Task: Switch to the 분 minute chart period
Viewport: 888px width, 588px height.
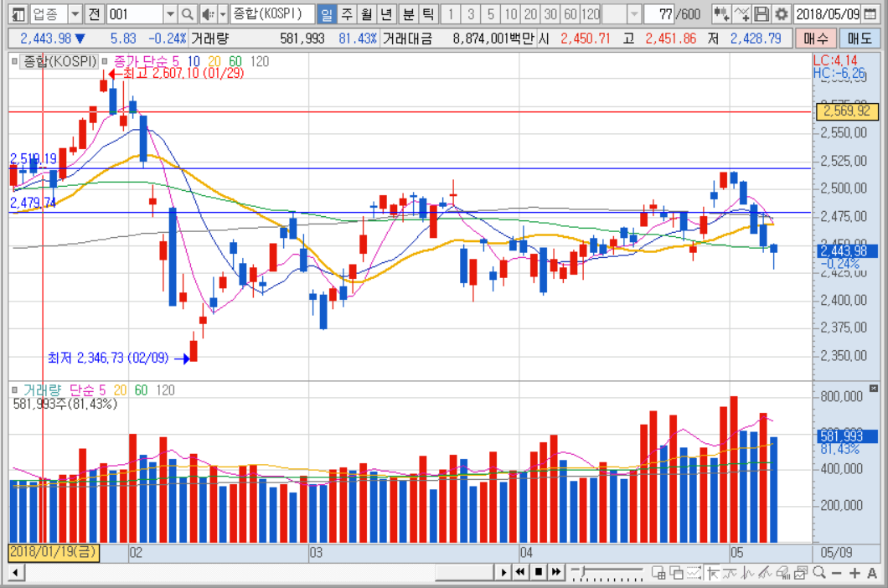Action: (x=408, y=13)
